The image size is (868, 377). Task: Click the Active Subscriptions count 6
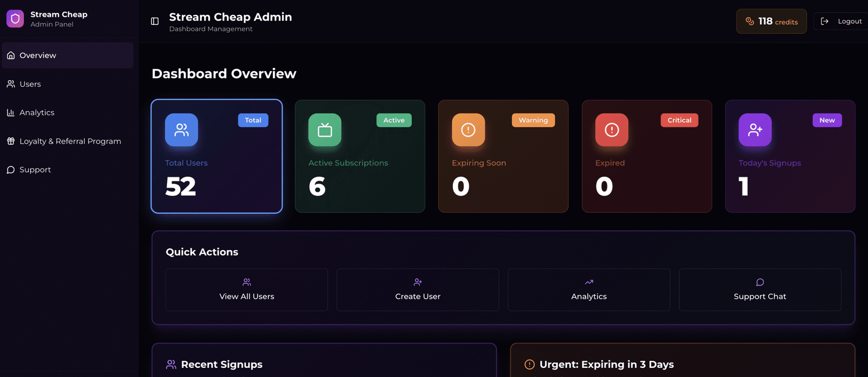317,187
